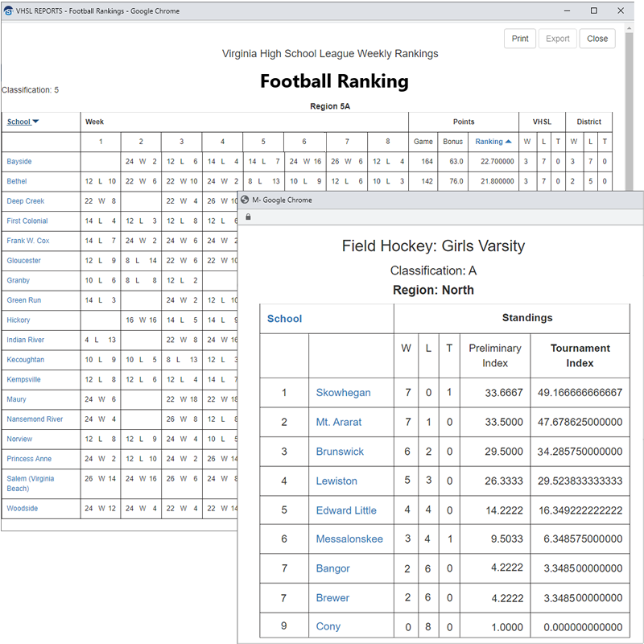Open the Granby school link
This screenshot has height=644, width=644.
pos(18,280)
